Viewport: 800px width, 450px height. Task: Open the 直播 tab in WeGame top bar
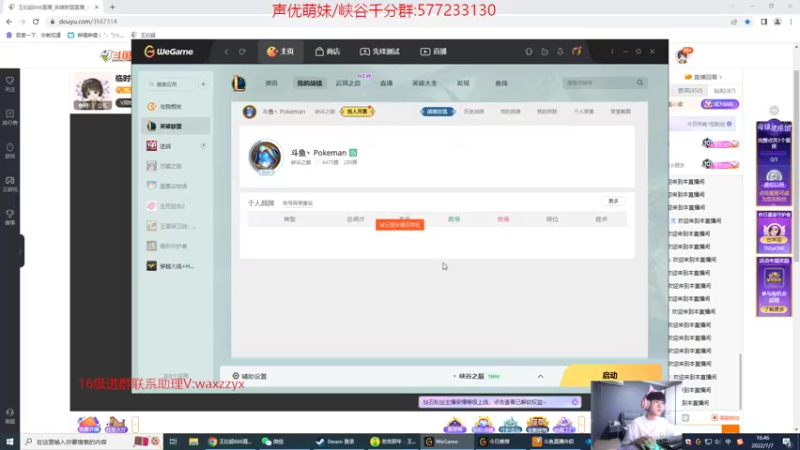[x=434, y=52]
